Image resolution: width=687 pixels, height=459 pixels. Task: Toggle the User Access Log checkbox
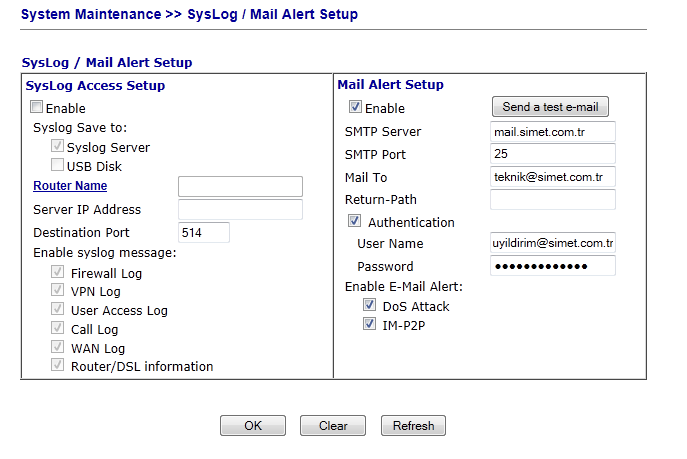(58, 310)
